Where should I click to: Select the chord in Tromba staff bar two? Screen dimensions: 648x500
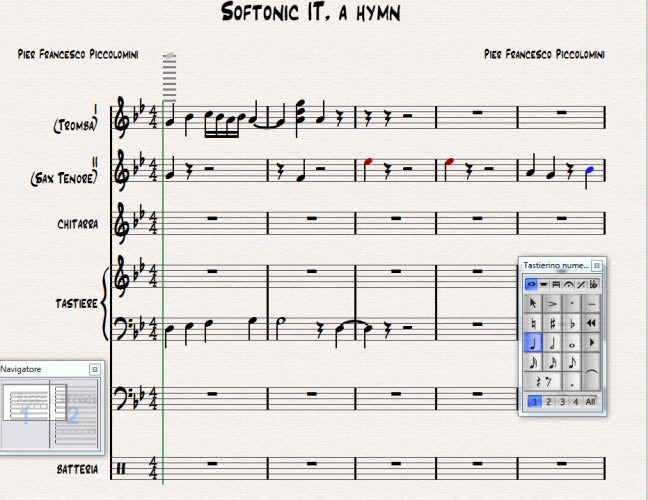click(x=300, y=112)
